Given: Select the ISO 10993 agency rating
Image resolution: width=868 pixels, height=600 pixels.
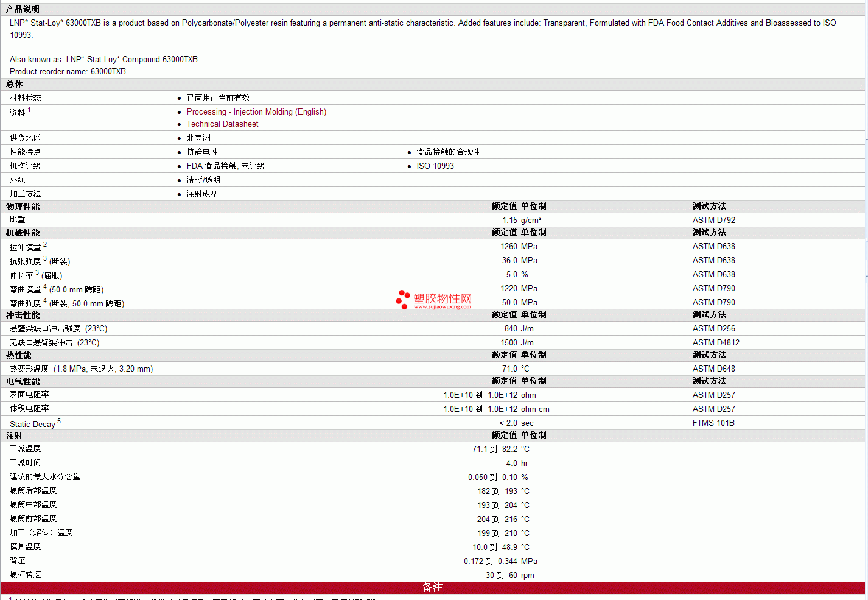Looking at the screenshot, I should click(x=435, y=166).
